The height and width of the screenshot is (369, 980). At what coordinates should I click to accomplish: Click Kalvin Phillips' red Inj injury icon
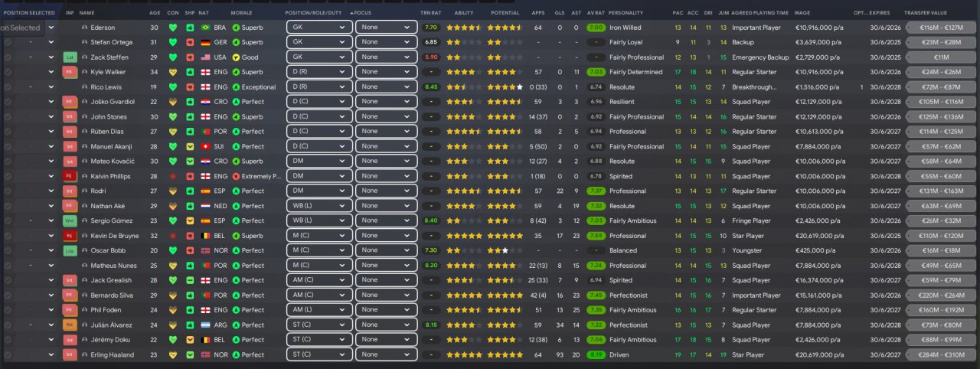(x=70, y=176)
